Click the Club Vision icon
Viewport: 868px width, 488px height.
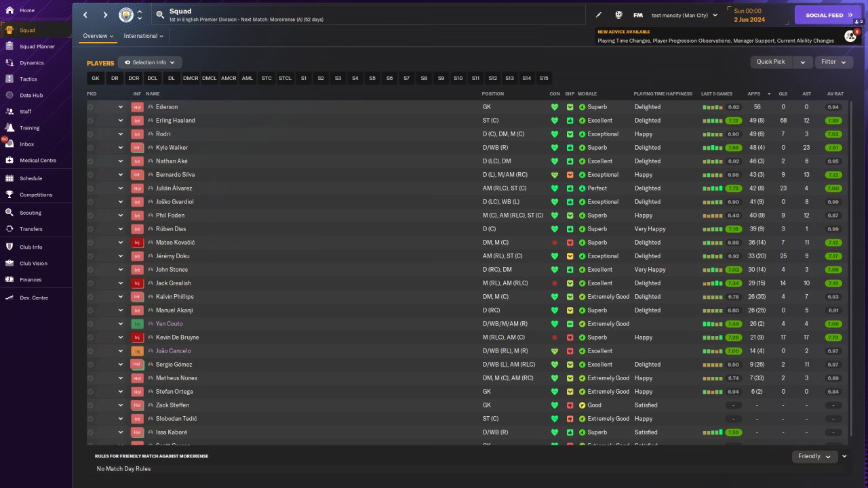click(9, 263)
